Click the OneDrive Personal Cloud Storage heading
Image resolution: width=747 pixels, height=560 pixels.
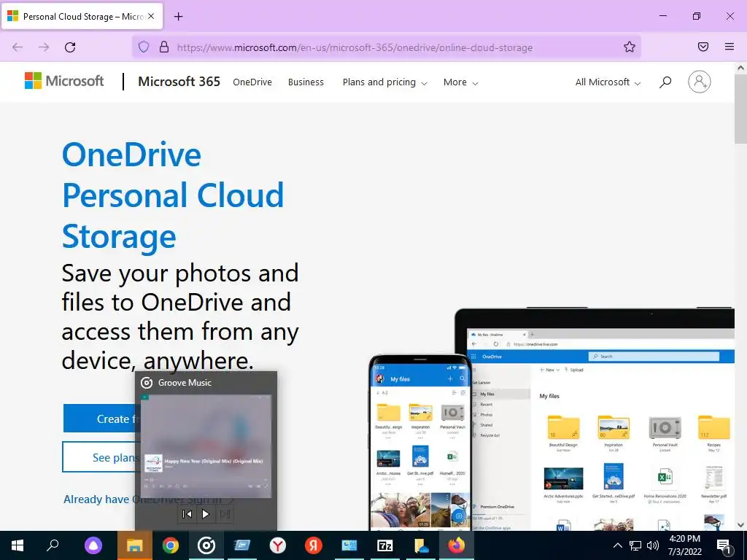tap(173, 195)
